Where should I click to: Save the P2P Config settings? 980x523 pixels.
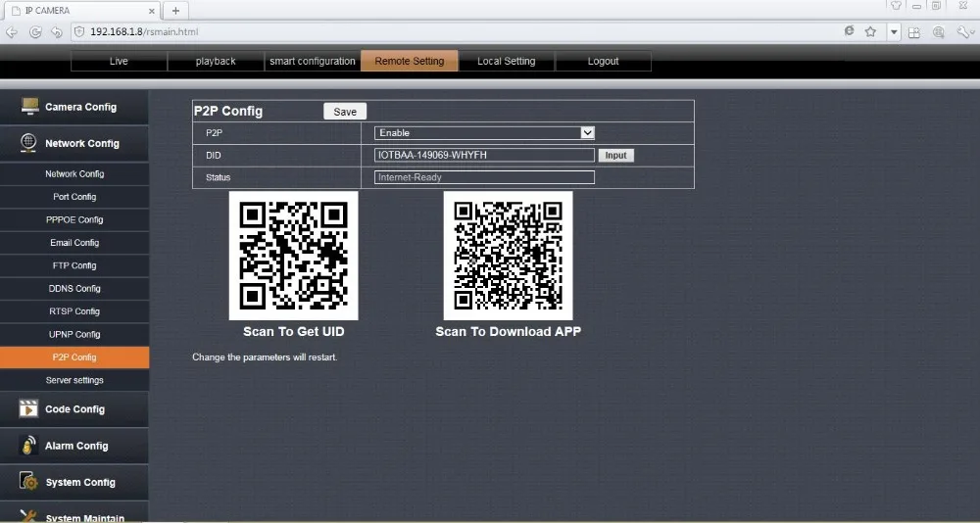click(345, 112)
